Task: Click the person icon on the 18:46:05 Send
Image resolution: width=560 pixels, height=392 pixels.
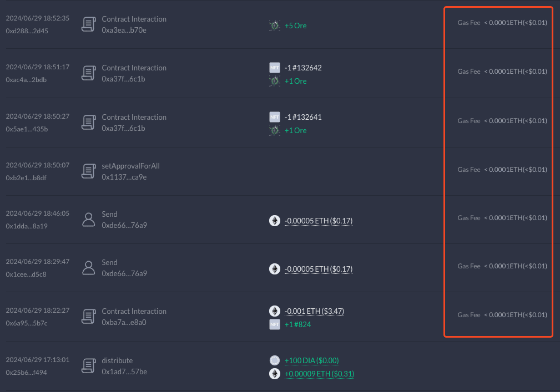Action: point(88,220)
